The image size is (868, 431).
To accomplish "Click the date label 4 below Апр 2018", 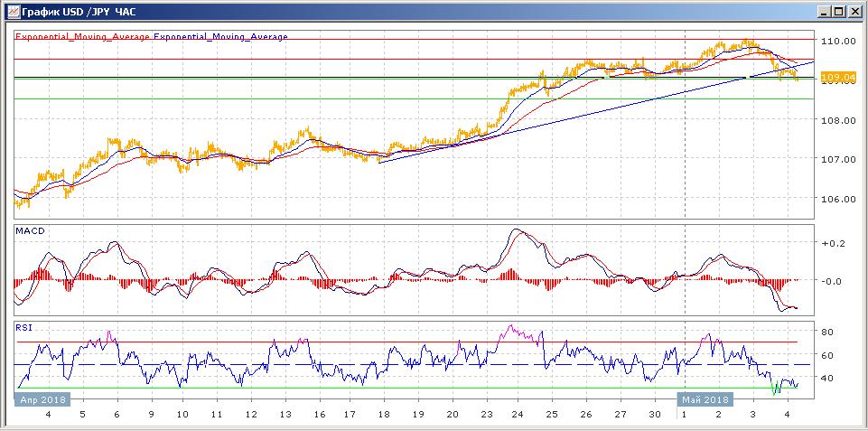I will click(48, 415).
